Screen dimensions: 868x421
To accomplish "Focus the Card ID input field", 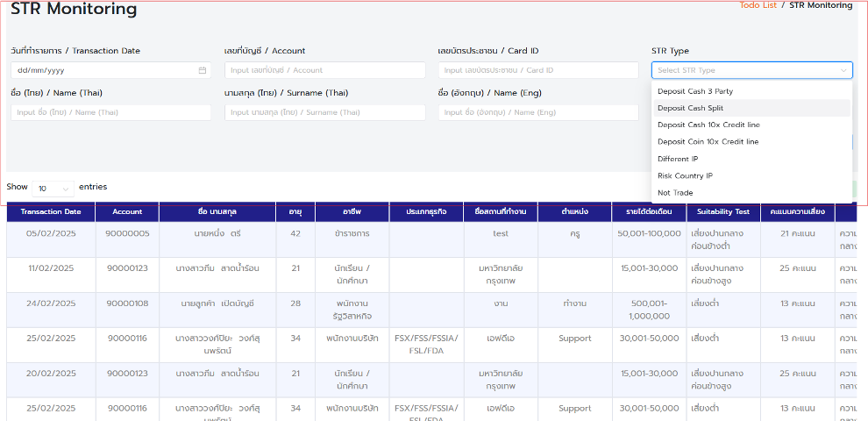I will click(x=538, y=70).
